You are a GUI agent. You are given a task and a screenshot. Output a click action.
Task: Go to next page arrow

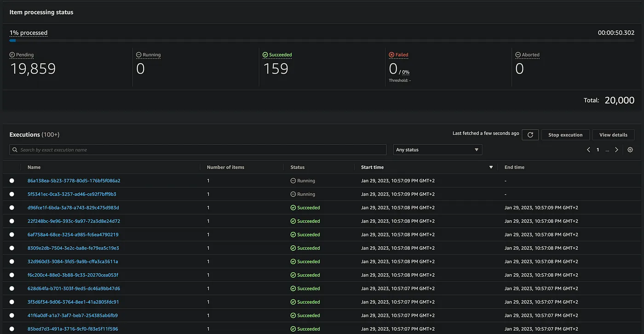pyautogui.click(x=616, y=150)
